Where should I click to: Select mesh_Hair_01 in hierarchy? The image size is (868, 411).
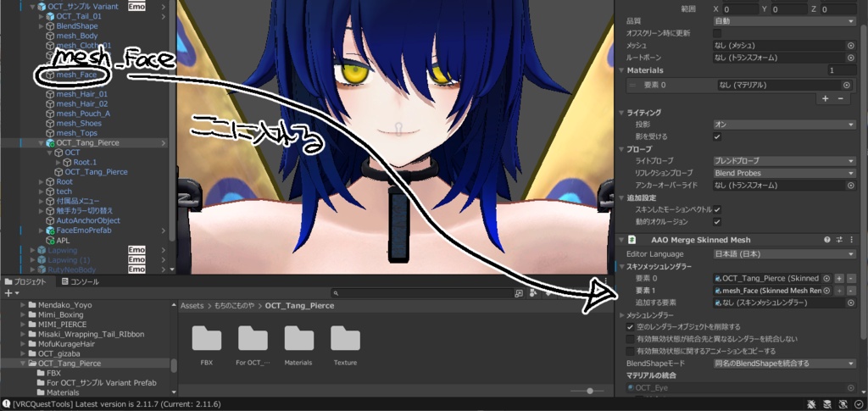click(x=82, y=94)
